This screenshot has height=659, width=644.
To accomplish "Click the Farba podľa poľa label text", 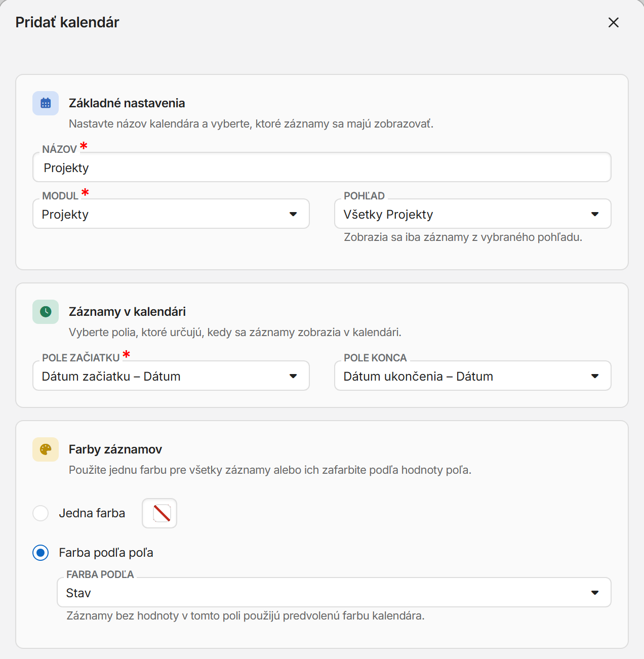I will point(106,553).
